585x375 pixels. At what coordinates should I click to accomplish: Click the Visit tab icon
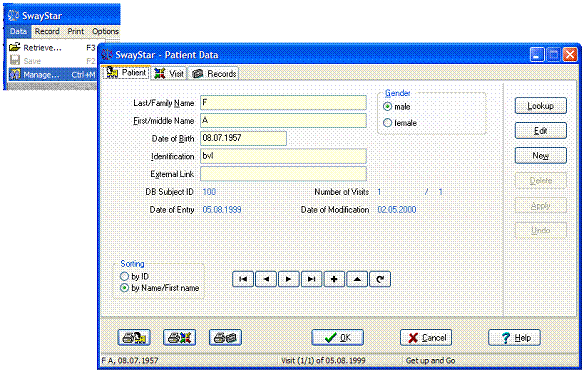pos(160,74)
